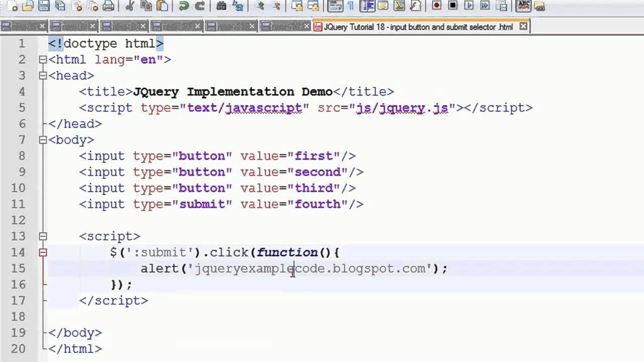Viewport: 644px width, 362px height.
Task: Click the Redo arrow icon
Action: click(200, 6)
